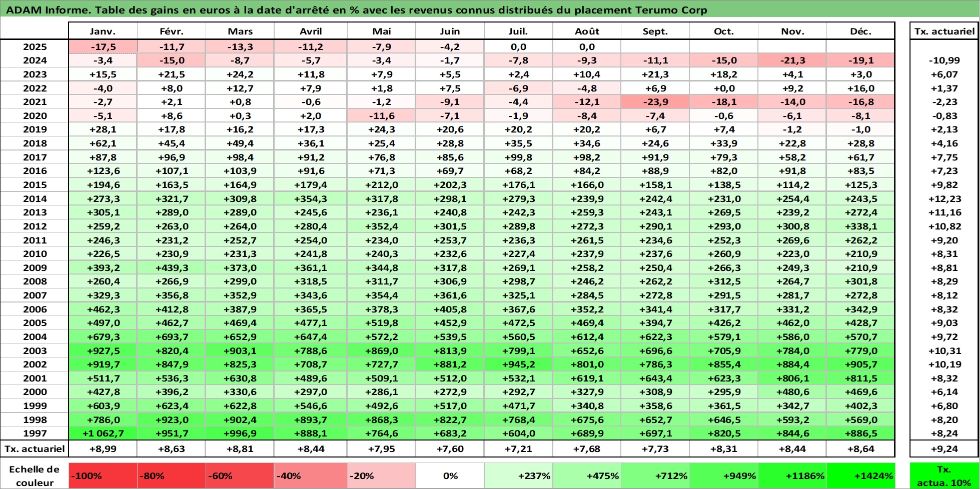Click the 'Tx. actua. 10%' green legend cell

[x=944, y=475]
